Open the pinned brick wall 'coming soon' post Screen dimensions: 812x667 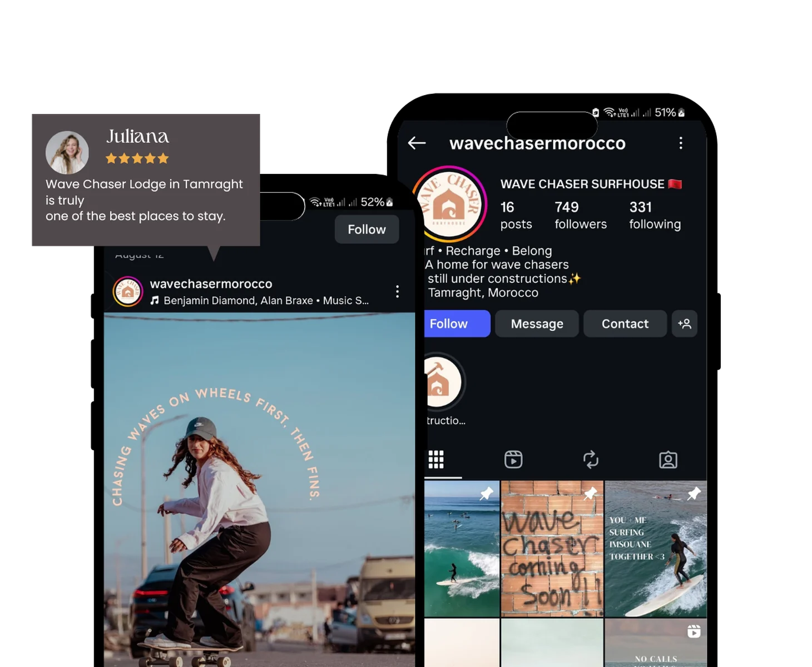(x=552, y=549)
